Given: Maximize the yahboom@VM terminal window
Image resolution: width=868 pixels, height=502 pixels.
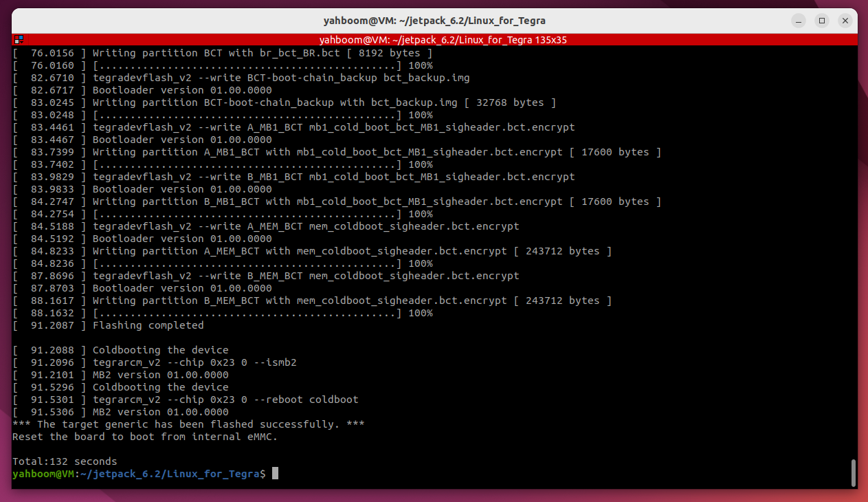Looking at the screenshot, I should coord(822,21).
